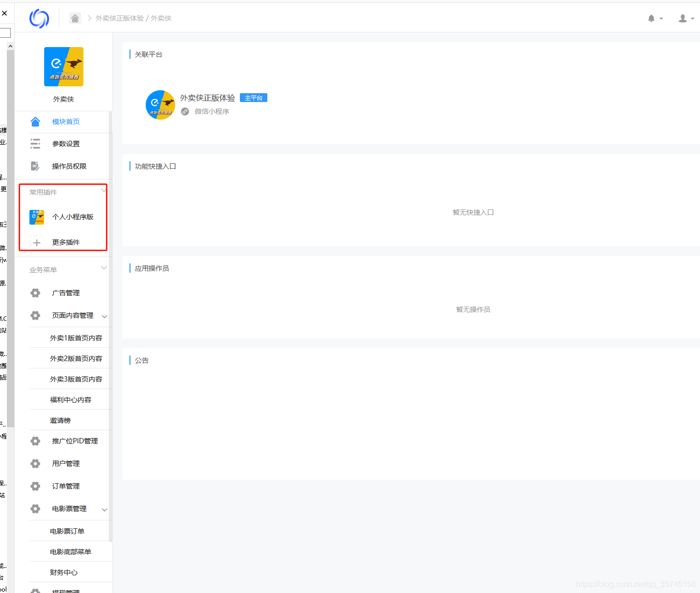Click the gear icon beside 订单管理
Image resolution: width=700 pixels, height=593 pixels.
point(35,486)
